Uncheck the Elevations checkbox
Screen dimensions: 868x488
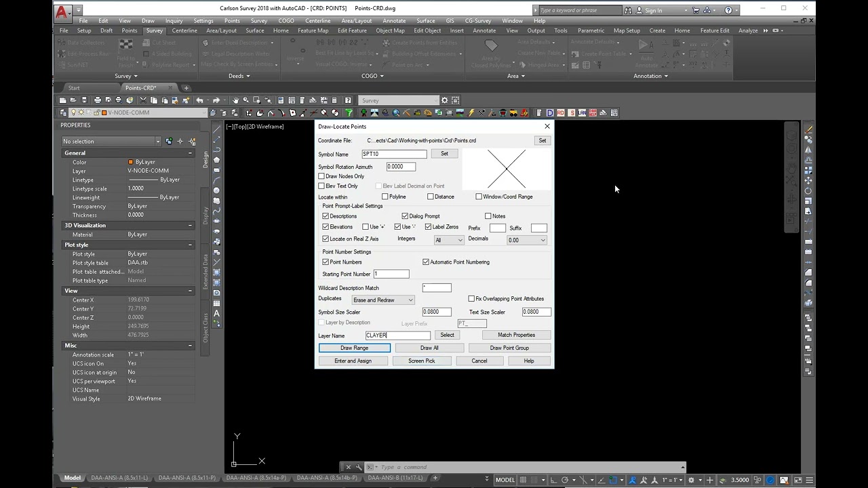click(x=325, y=227)
